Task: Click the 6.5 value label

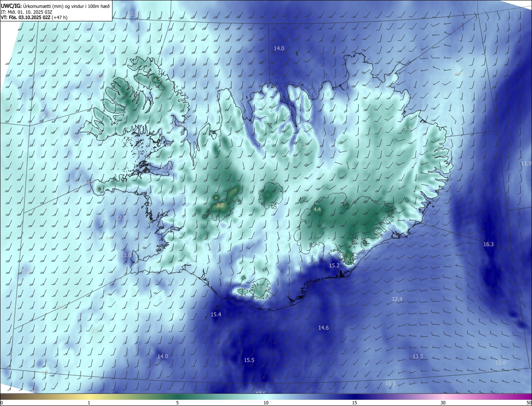Action: point(408,128)
